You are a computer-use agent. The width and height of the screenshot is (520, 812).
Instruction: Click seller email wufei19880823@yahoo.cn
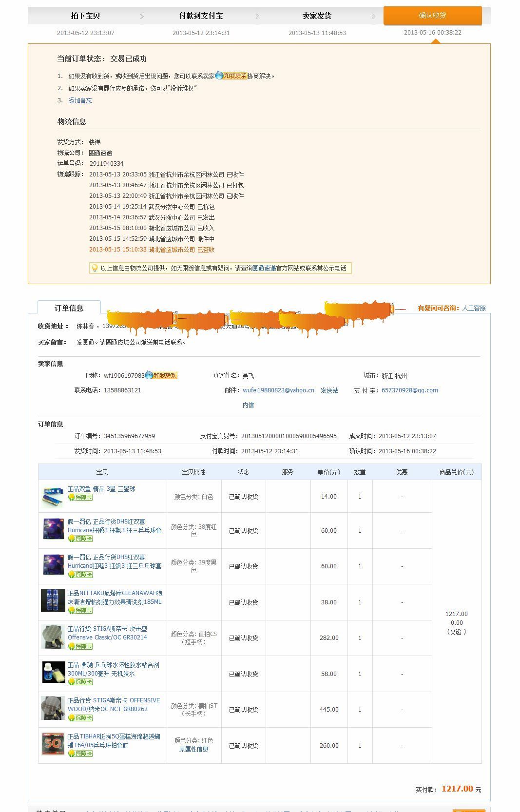[278, 390]
